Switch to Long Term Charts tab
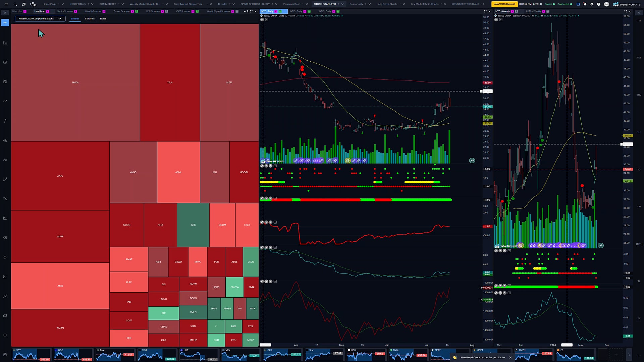This screenshot has height=362, width=644. click(387, 4)
